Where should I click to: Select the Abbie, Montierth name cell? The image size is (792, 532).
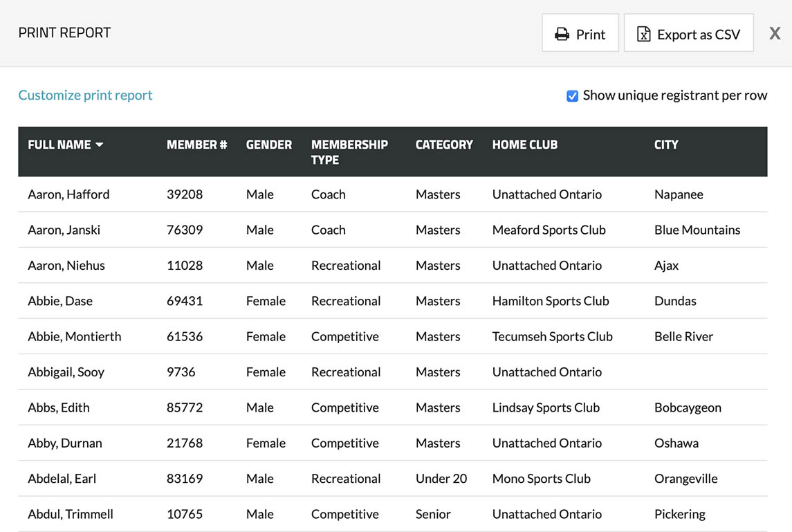click(x=74, y=337)
